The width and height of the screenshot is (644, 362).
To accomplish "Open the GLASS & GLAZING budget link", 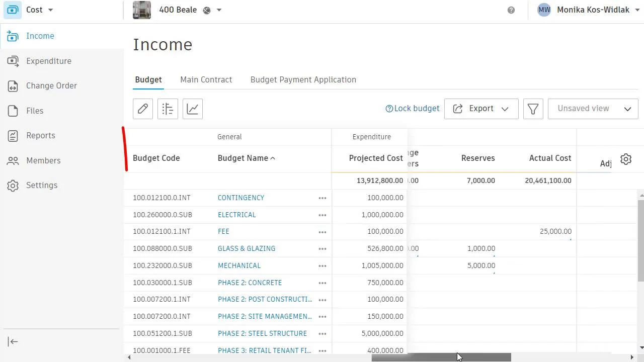I will [x=247, y=248].
